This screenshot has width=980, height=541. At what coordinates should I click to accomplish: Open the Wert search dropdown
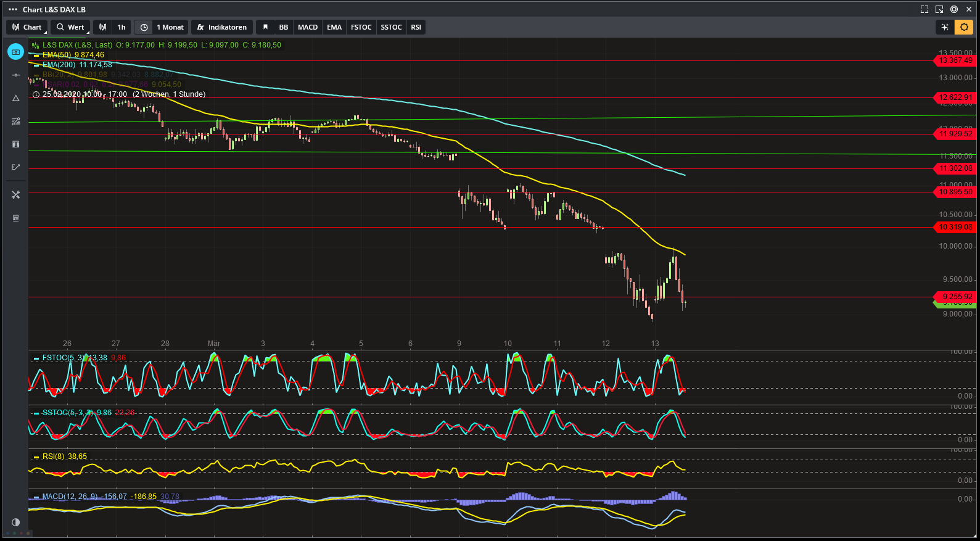[x=70, y=27]
